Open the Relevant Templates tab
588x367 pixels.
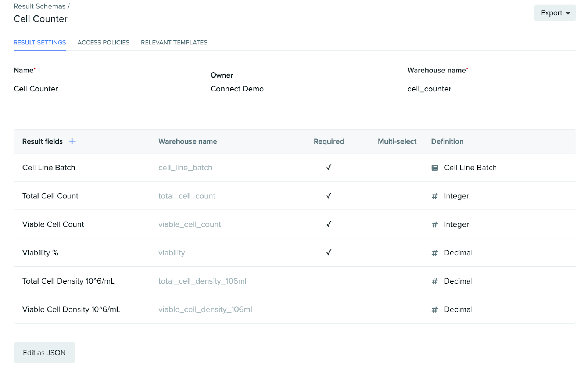pyautogui.click(x=174, y=43)
